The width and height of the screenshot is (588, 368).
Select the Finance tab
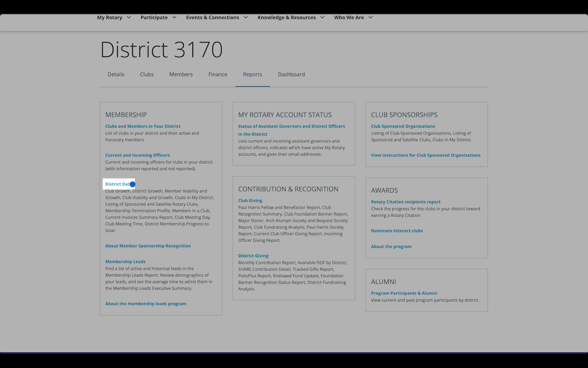[218, 74]
